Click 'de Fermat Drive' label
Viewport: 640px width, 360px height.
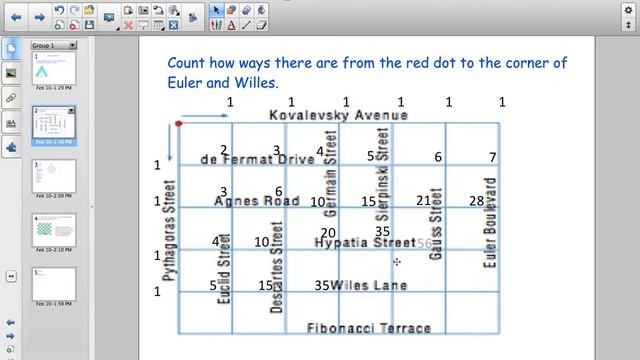pyautogui.click(x=258, y=159)
